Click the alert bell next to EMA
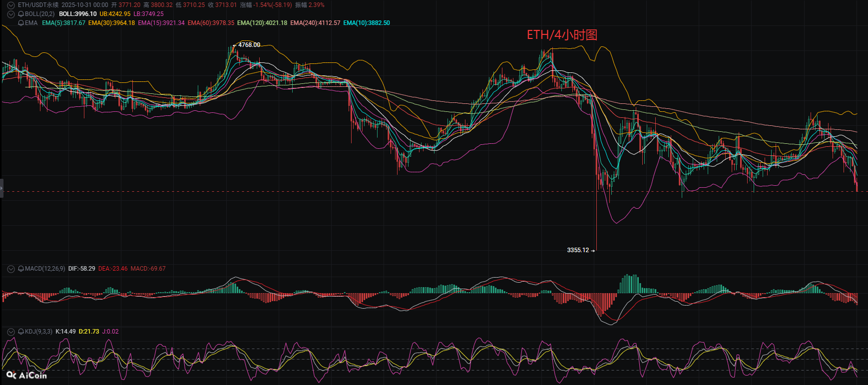Viewport: 868px width, 385px height. [x=20, y=23]
